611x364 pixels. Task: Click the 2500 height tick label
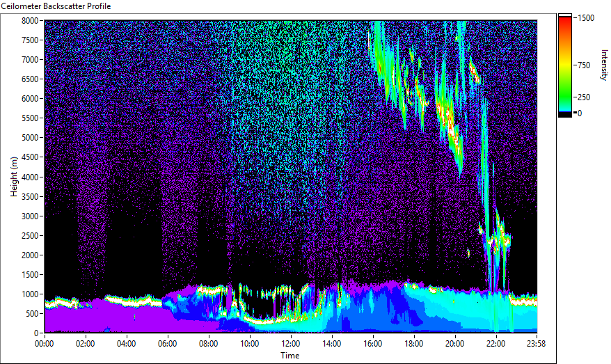[x=30, y=235]
